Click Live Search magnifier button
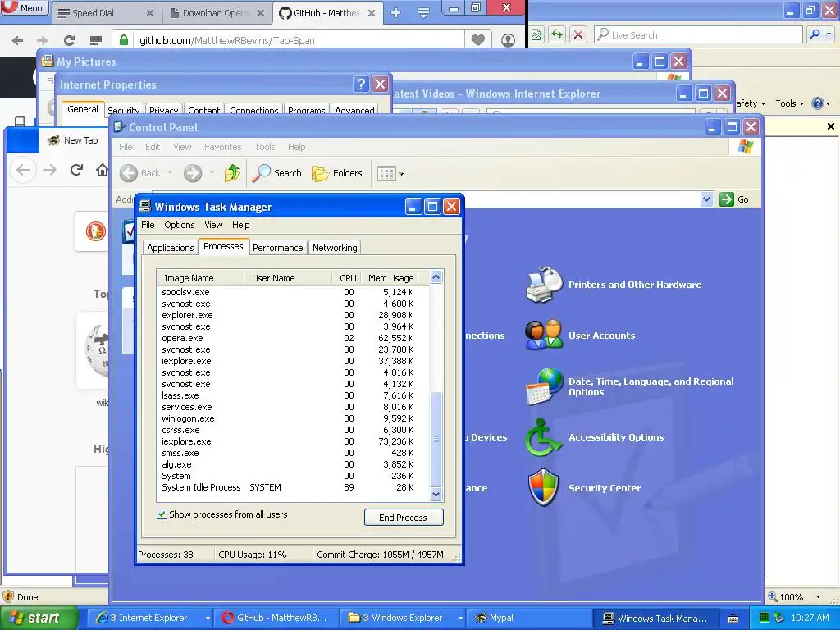 [x=815, y=34]
